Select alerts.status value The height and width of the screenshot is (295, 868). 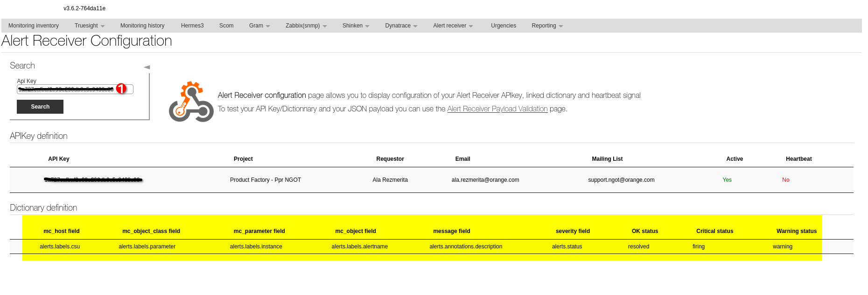coord(567,247)
